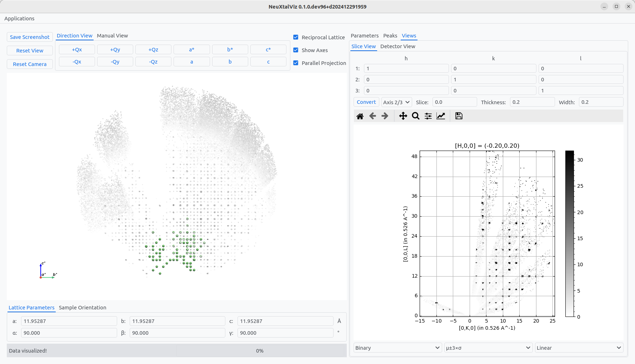Click the Convert button
Image resolution: width=635 pixels, height=364 pixels.
[366, 102]
